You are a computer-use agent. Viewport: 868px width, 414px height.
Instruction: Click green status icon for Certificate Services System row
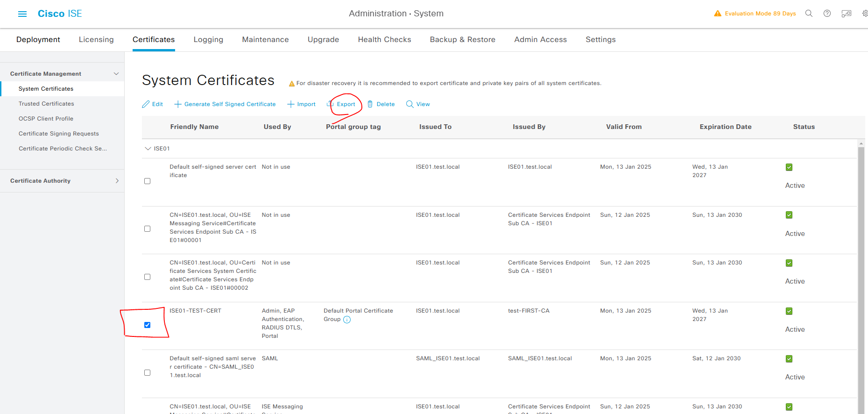789,263
